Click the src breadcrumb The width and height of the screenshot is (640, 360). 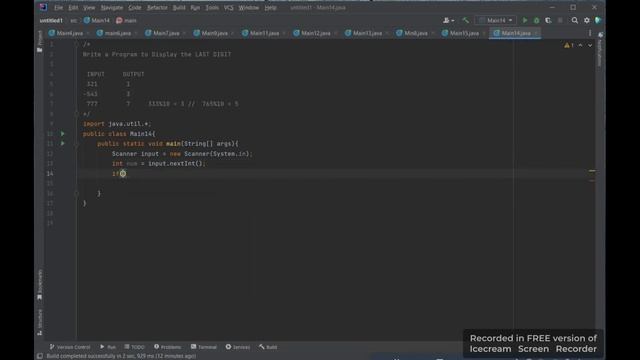coord(73,20)
